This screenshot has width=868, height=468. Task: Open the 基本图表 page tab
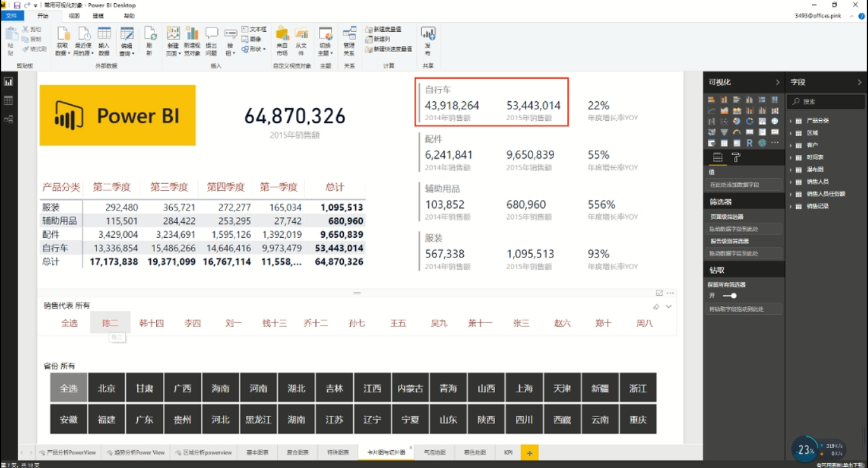click(x=257, y=453)
